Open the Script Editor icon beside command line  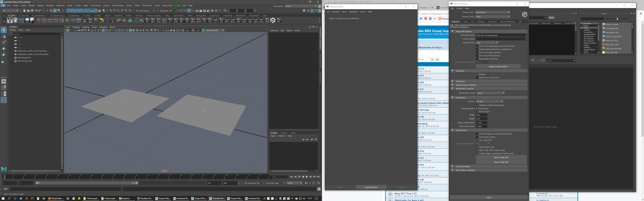point(319,189)
